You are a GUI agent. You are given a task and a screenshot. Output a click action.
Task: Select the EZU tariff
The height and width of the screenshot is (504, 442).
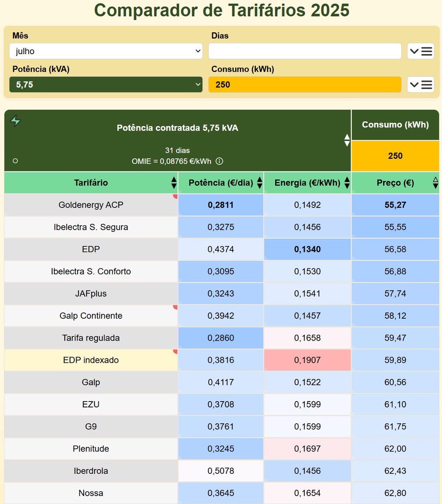pyautogui.click(x=91, y=404)
